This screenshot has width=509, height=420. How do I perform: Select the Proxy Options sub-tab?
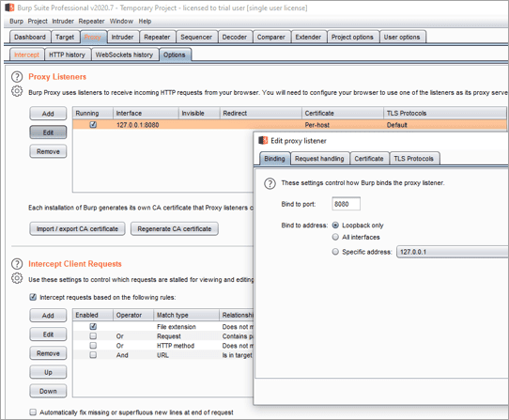(x=175, y=54)
